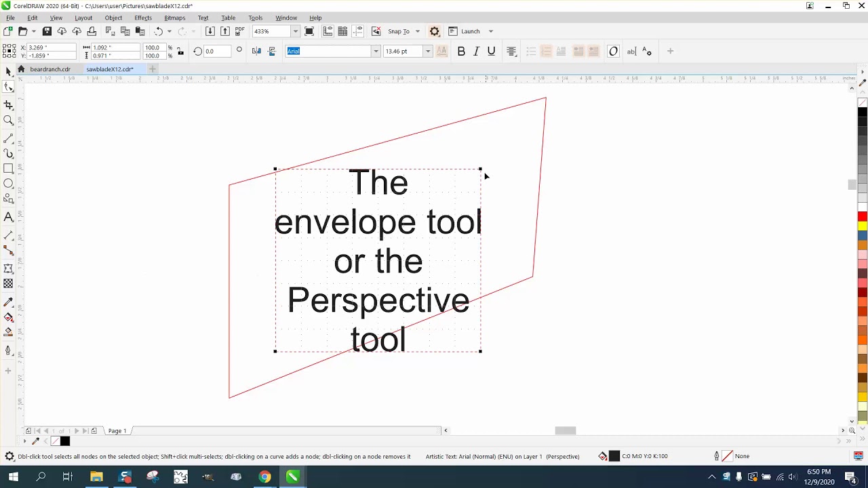Viewport: 868px width, 488px height.
Task: Open the font size 13.46 pt dropdown
Action: tap(428, 52)
